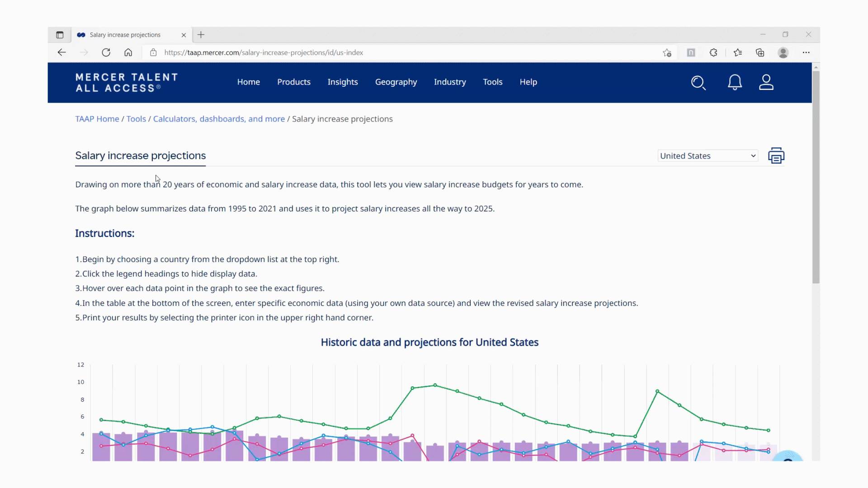Viewport: 868px width, 488px height.
Task: Open browser favorites via the star-list icon
Action: point(738,52)
